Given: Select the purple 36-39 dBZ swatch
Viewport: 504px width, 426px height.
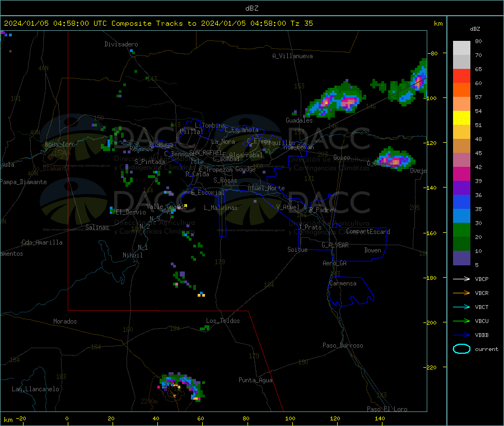Looking at the screenshot, I should tap(461, 188).
